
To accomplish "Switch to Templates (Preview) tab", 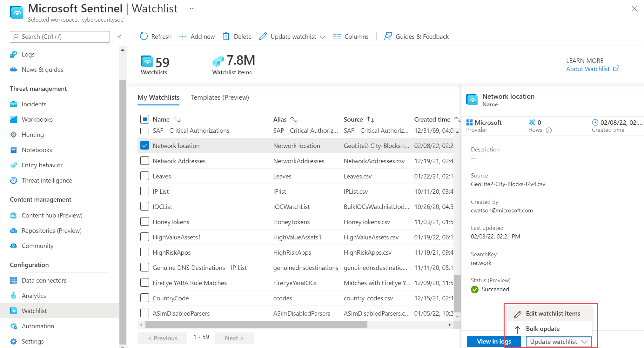I will coord(220,97).
